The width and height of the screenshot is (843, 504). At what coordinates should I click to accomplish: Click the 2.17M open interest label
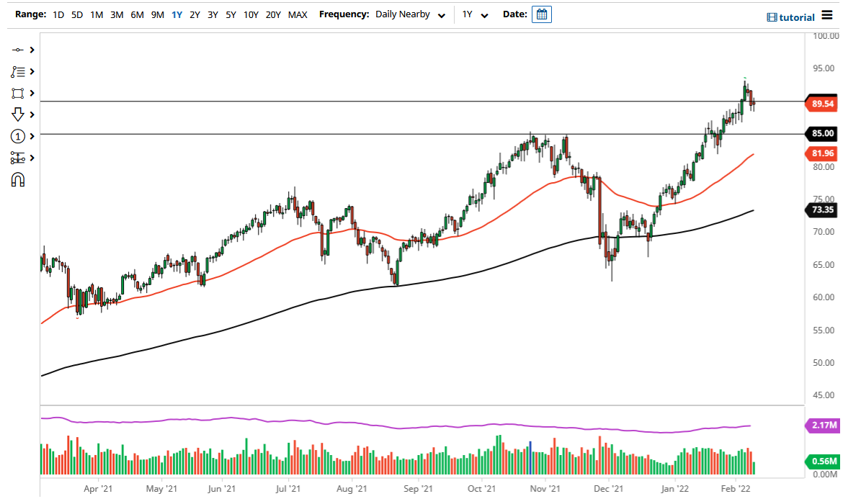click(x=822, y=425)
